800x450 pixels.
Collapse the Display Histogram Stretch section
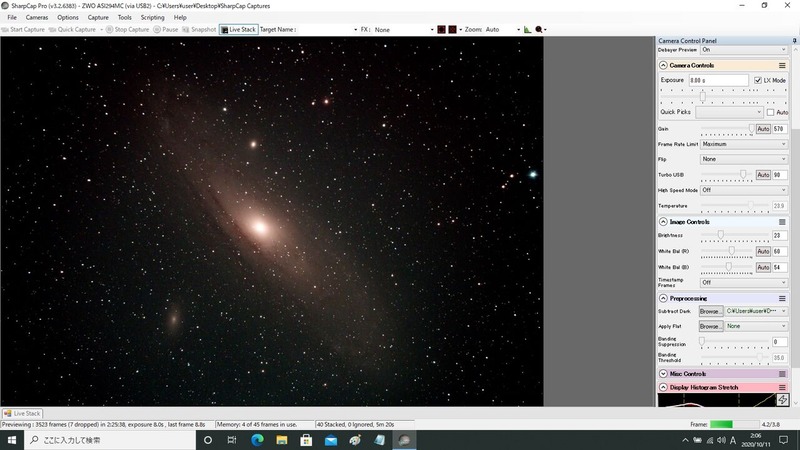tap(663, 388)
